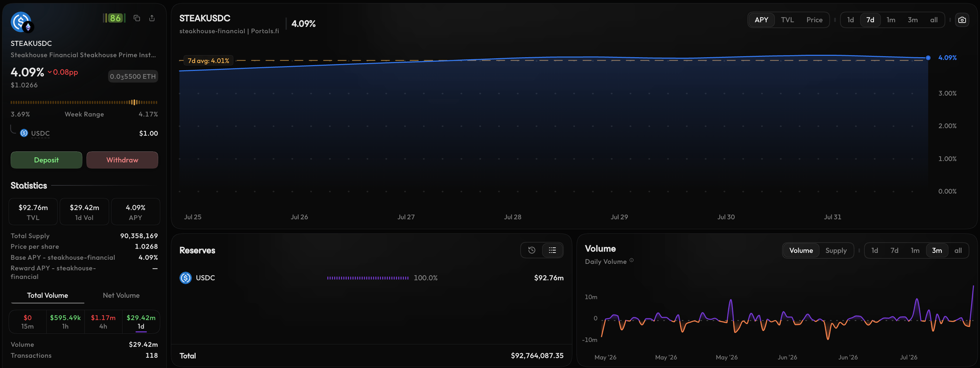Click the STEAKUSDC token logo
This screenshot has height=368, width=980.
pyautogui.click(x=21, y=22)
